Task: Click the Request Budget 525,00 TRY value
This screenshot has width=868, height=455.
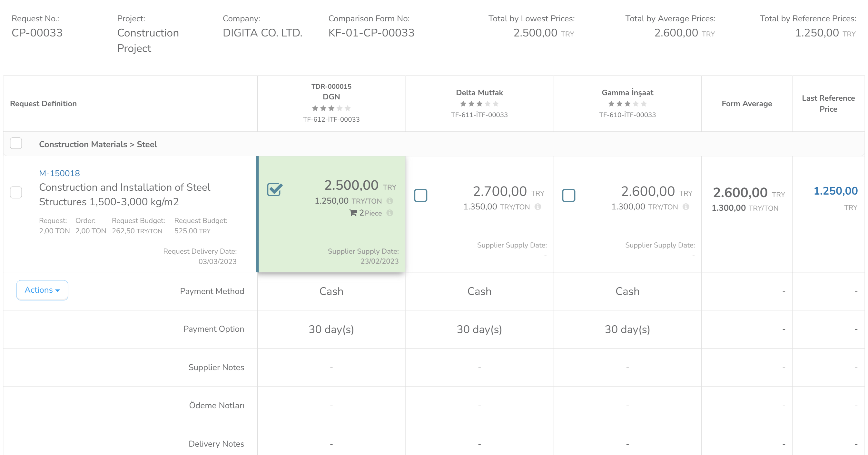Action: (192, 231)
